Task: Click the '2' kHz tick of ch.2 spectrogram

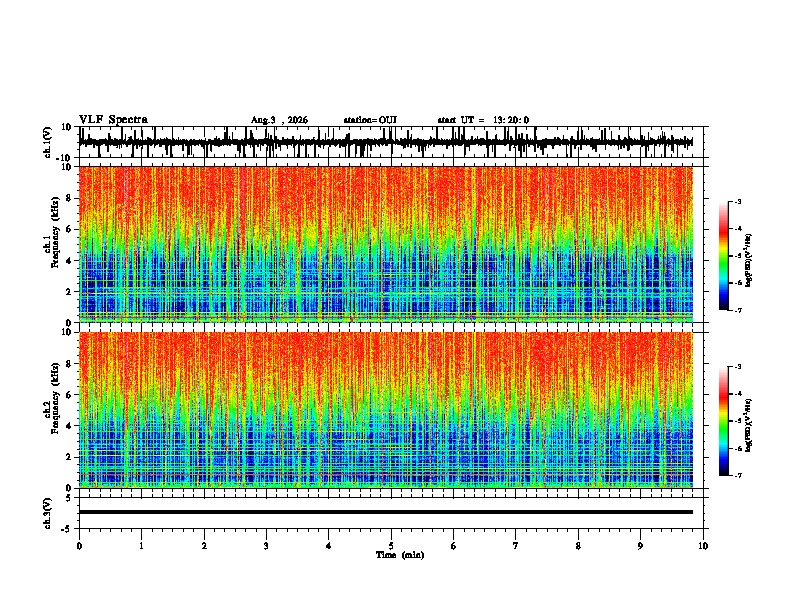Action: pos(69,458)
